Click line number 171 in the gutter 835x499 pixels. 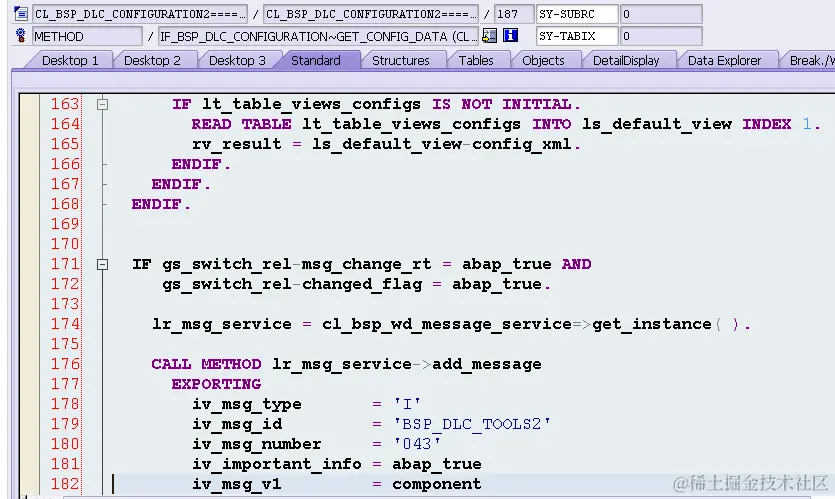(65, 264)
